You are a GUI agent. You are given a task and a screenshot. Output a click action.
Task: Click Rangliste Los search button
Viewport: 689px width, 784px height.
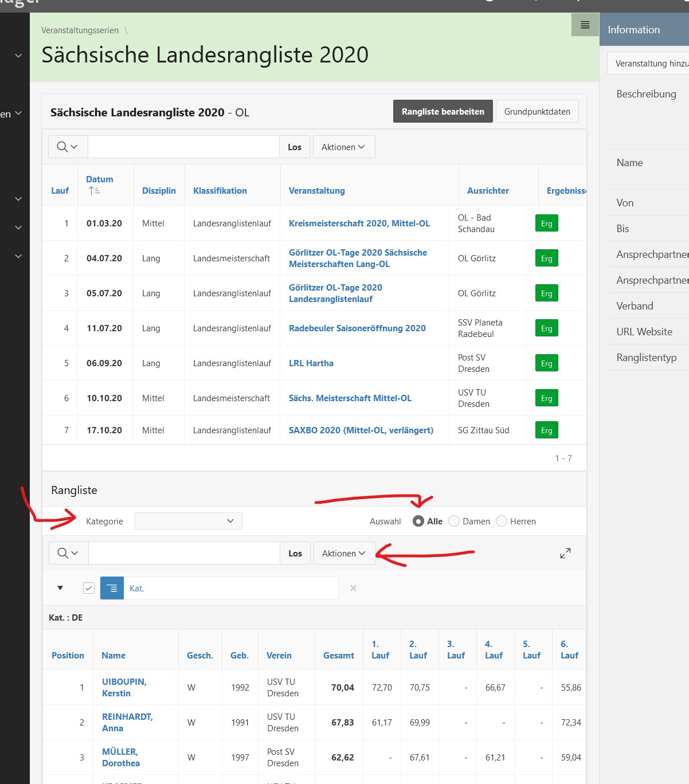click(x=295, y=554)
